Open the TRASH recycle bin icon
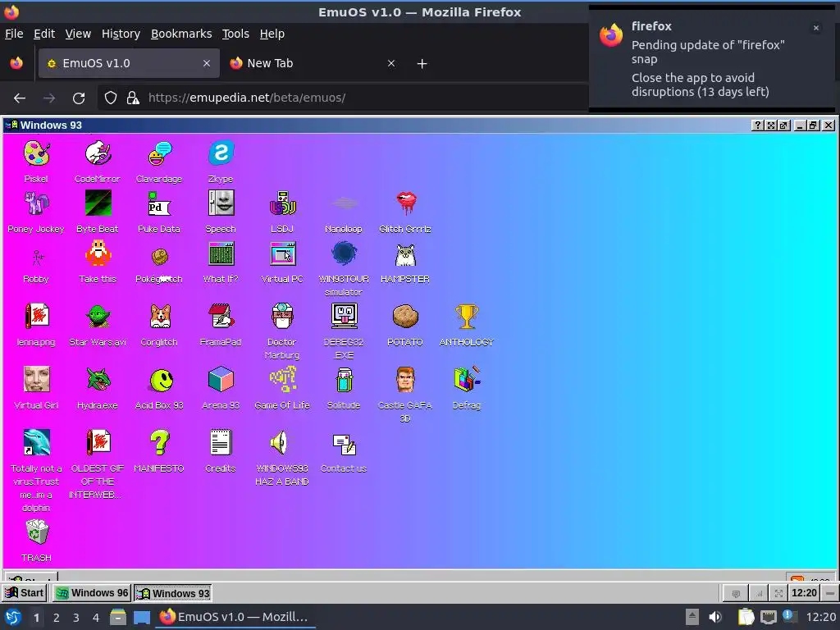This screenshot has height=630, width=840. coord(36,532)
